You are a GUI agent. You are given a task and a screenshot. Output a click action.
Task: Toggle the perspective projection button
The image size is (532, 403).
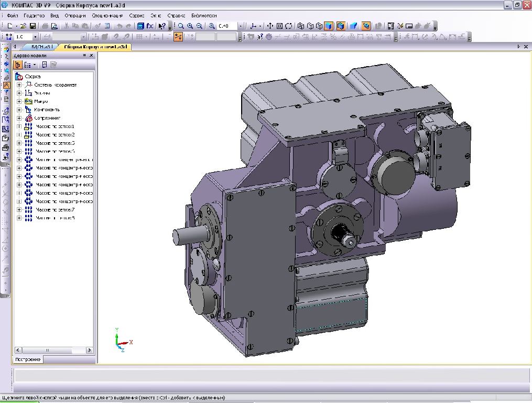click(x=354, y=26)
